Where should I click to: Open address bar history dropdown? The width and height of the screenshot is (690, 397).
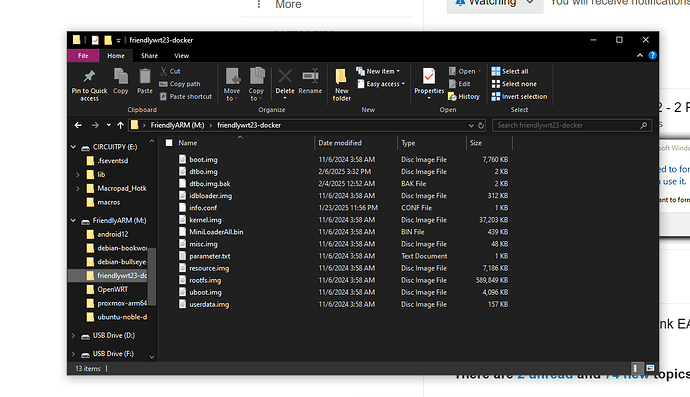tap(471, 125)
